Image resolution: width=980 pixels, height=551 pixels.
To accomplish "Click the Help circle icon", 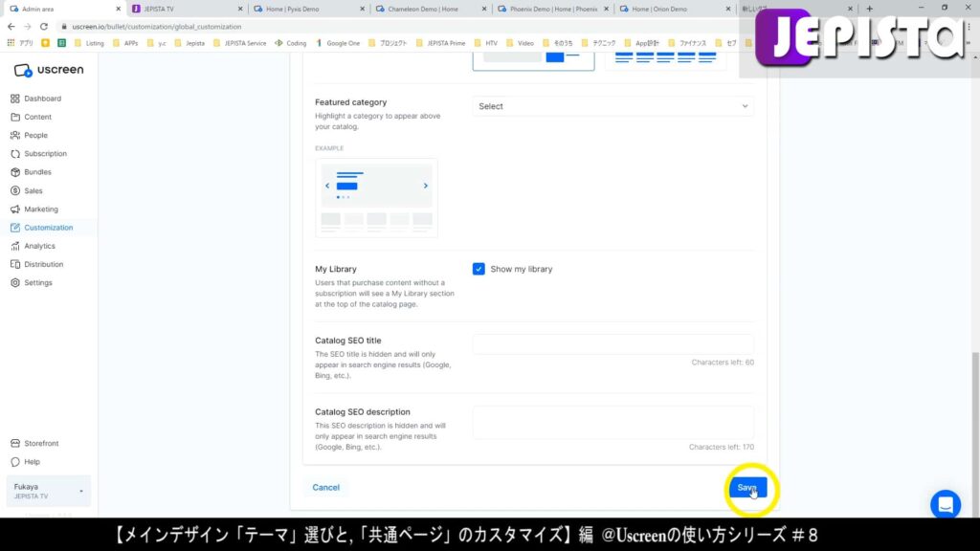I will pos(15,462).
